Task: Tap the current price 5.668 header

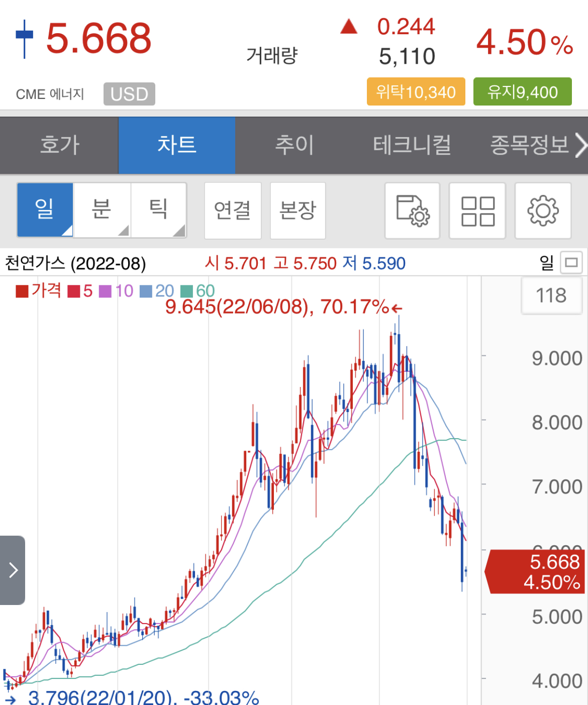Action: [99, 38]
